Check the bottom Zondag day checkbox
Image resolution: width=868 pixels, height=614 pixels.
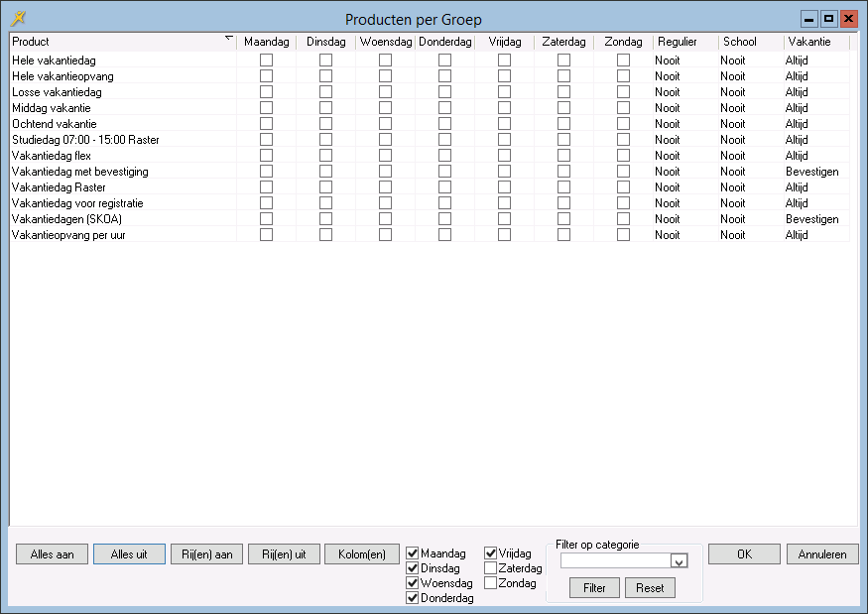coord(490,583)
